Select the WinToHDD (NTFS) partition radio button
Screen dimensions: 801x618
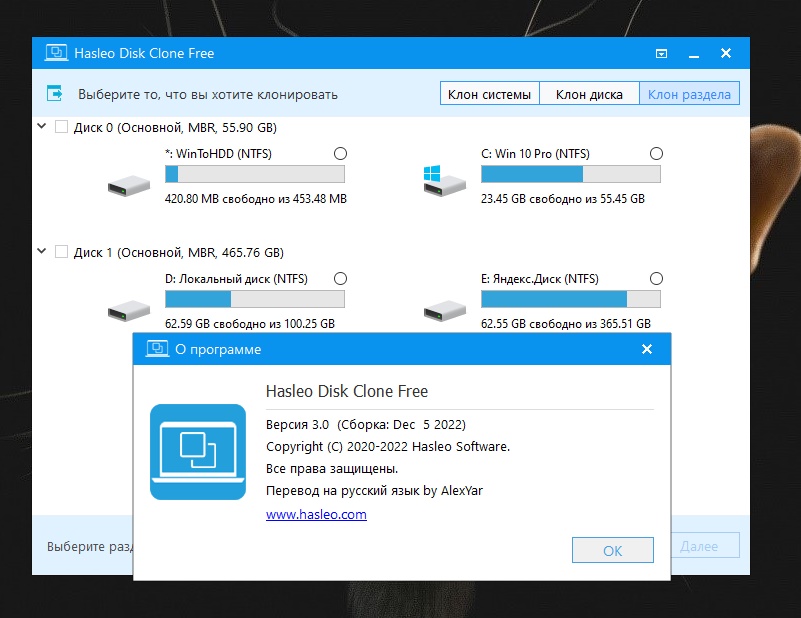(x=340, y=153)
